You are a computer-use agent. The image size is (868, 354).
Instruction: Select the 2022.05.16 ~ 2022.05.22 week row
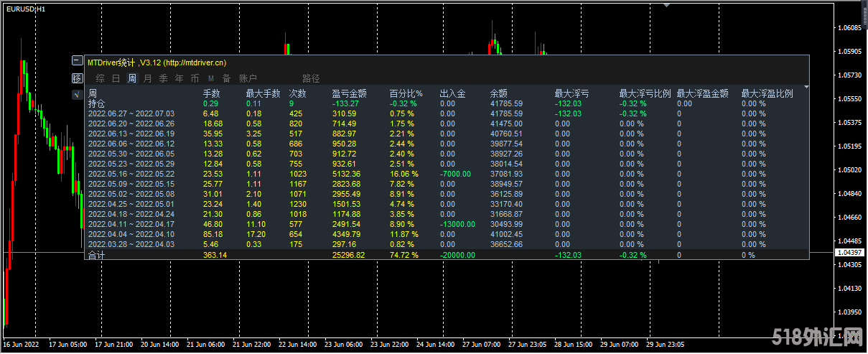coord(131,174)
